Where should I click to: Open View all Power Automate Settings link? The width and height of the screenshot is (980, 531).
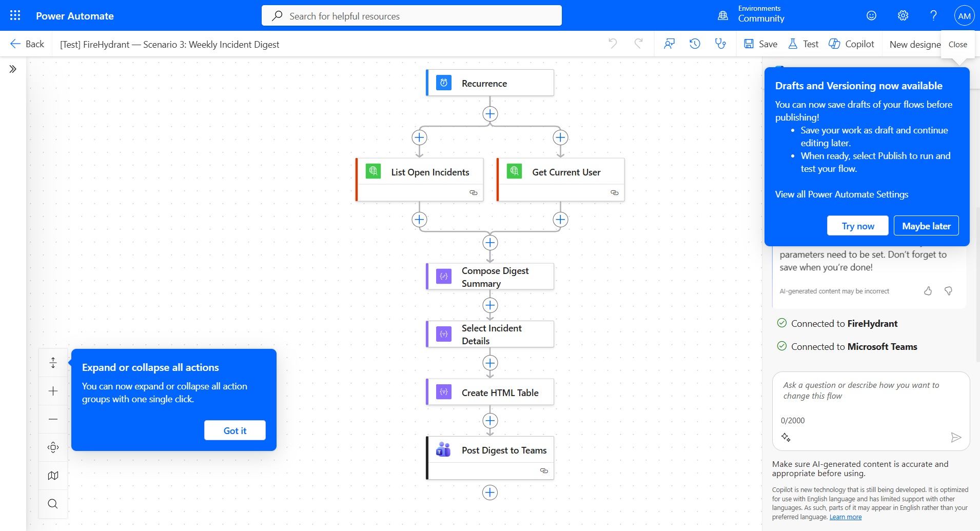pos(841,194)
